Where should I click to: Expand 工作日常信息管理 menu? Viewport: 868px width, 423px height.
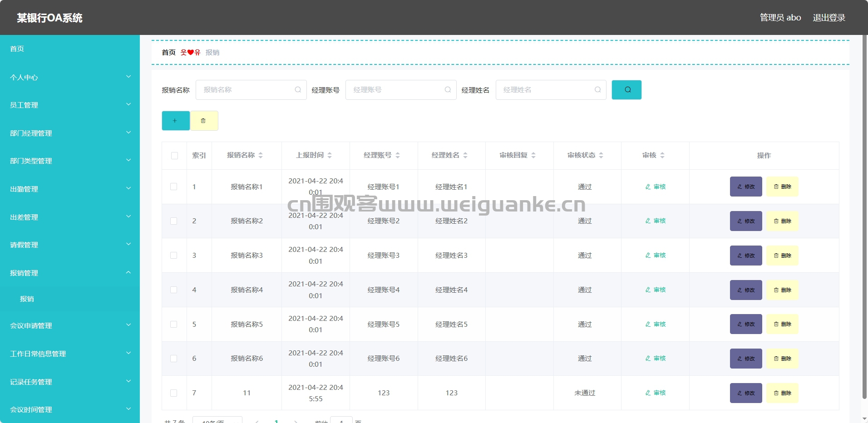70,354
